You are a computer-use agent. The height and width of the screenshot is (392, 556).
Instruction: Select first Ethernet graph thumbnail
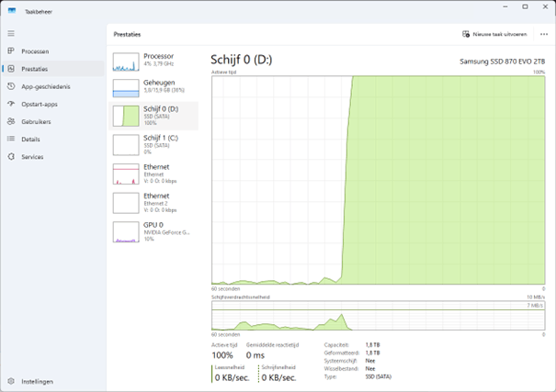click(x=126, y=174)
